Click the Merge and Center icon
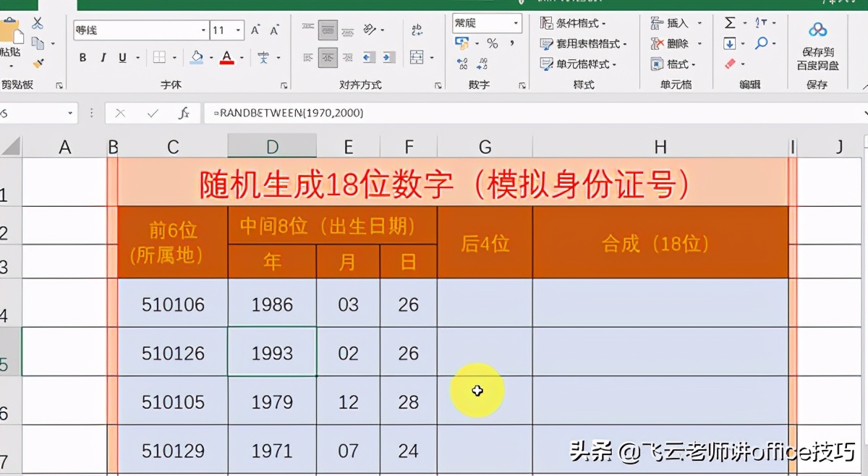Screen dimensions: 868x476 pos(417,57)
